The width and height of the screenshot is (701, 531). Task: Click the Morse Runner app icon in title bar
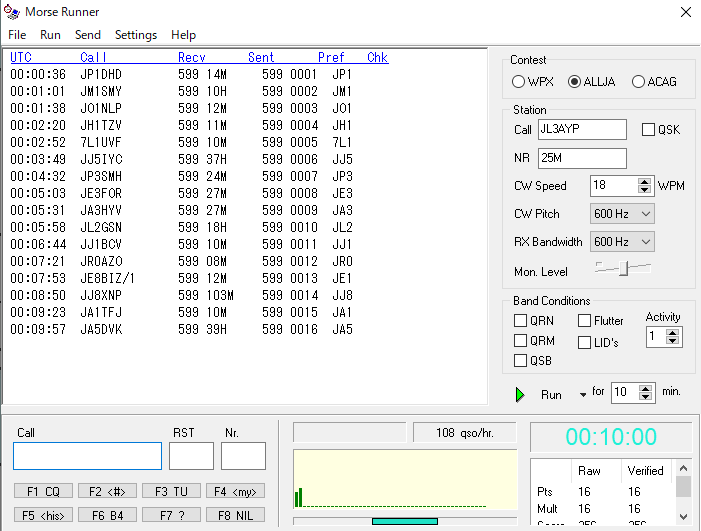tap(12, 12)
